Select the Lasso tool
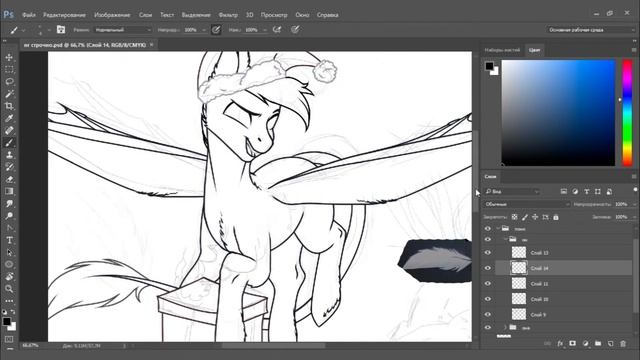 click(x=9, y=82)
